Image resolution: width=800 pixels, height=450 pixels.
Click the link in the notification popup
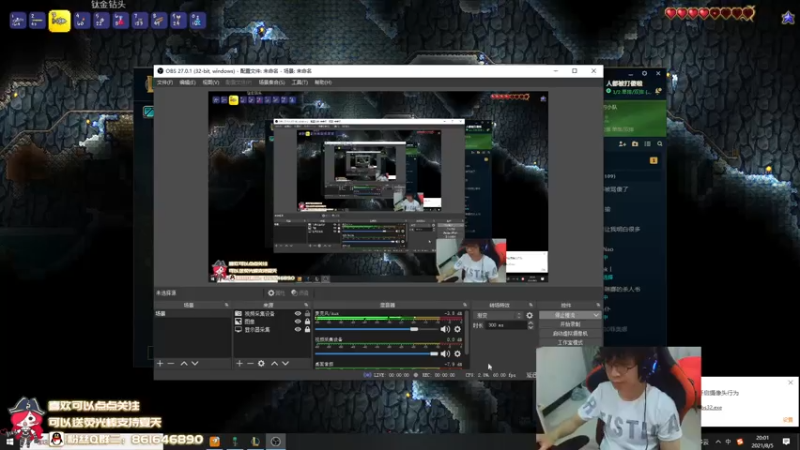coord(712,408)
